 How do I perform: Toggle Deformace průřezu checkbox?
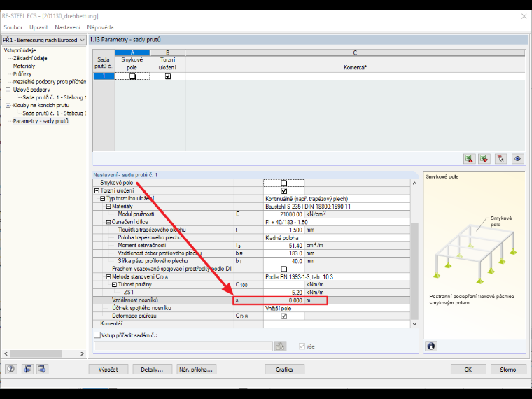(x=284, y=316)
